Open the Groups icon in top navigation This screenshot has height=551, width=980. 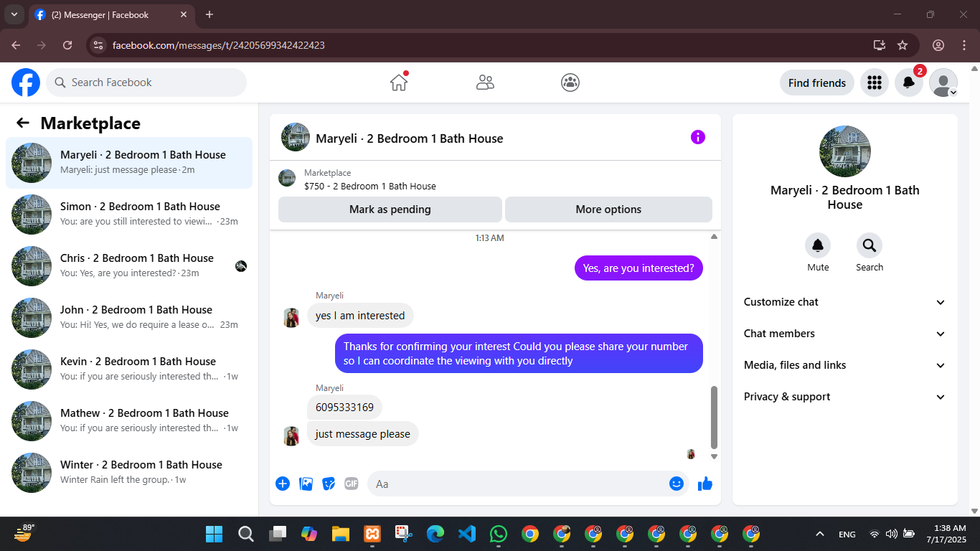point(570,83)
